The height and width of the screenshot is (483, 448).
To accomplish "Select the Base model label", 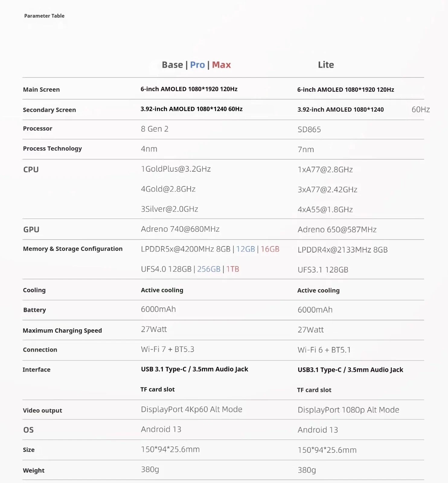I will pos(172,65).
